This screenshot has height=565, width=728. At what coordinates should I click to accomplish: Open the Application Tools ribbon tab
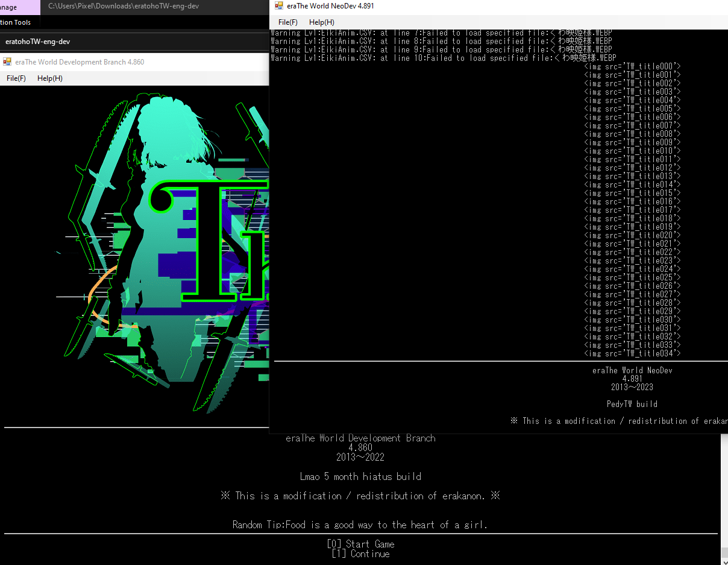pyautogui.click(x=16, y=22)
